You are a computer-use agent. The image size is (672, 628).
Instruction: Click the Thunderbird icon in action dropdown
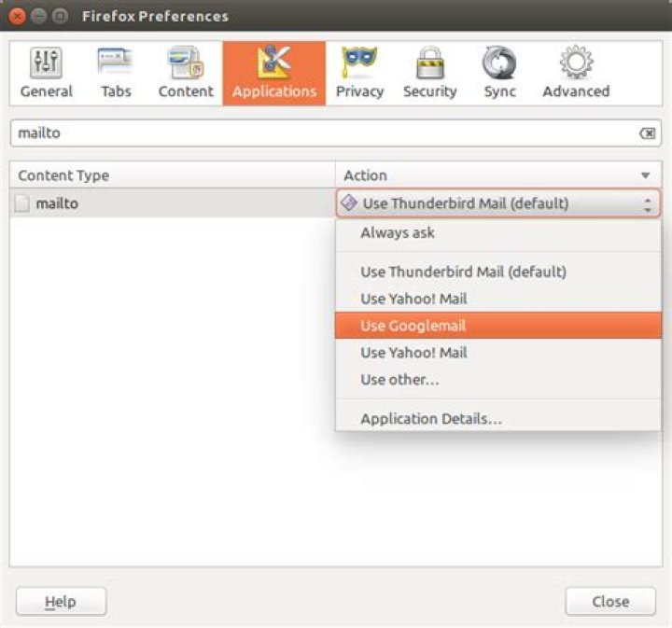point(349,202)
